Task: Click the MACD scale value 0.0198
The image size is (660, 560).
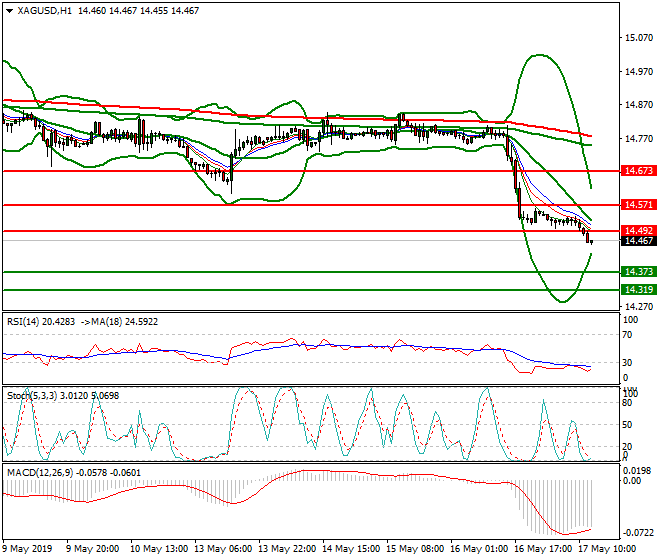Action: (x=638, y=470)
